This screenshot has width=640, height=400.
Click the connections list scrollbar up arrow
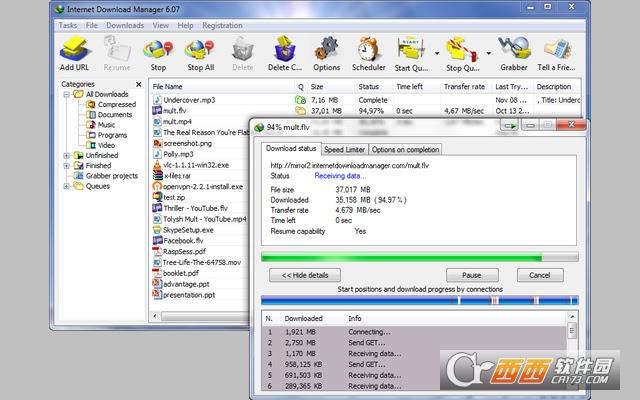point(572,317)
